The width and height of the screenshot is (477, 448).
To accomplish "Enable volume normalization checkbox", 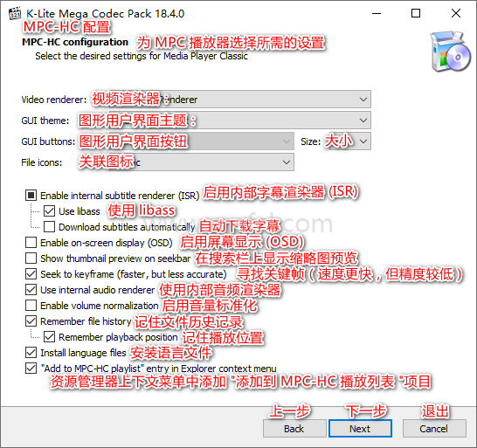I will pyautogui.click(x=31, y=306).
